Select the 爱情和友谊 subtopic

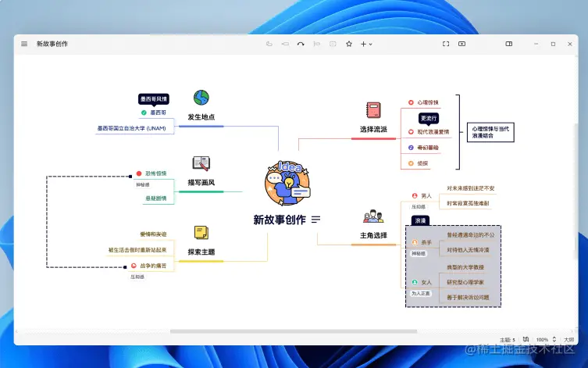153,234
